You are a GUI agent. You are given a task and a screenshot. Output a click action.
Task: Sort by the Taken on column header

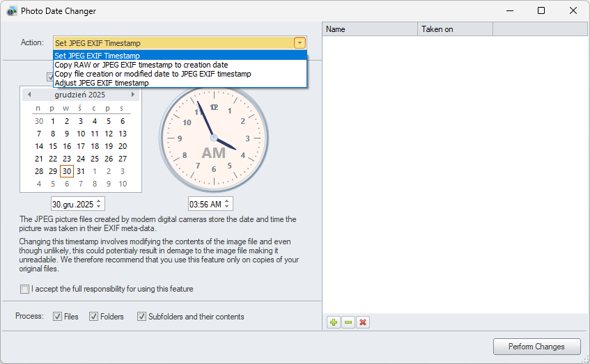pyautogui.click(x=455, y=29)
